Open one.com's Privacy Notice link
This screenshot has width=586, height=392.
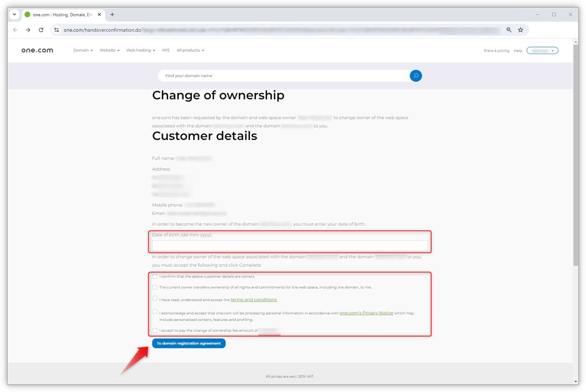(x=366, y=313)
